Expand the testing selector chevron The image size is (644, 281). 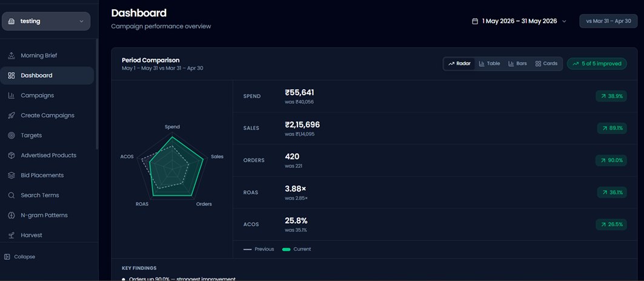[81, 21]
